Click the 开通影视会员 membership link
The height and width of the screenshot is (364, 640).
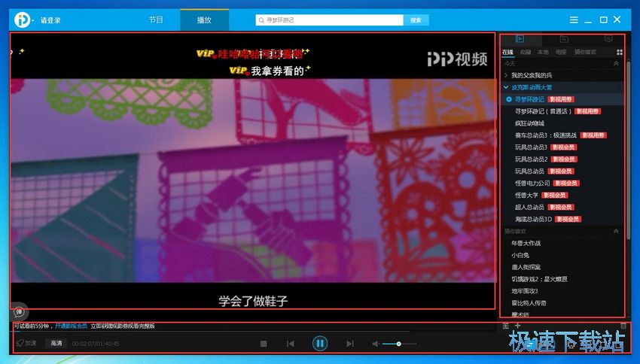pyautogui.click(x=71, y=326)
